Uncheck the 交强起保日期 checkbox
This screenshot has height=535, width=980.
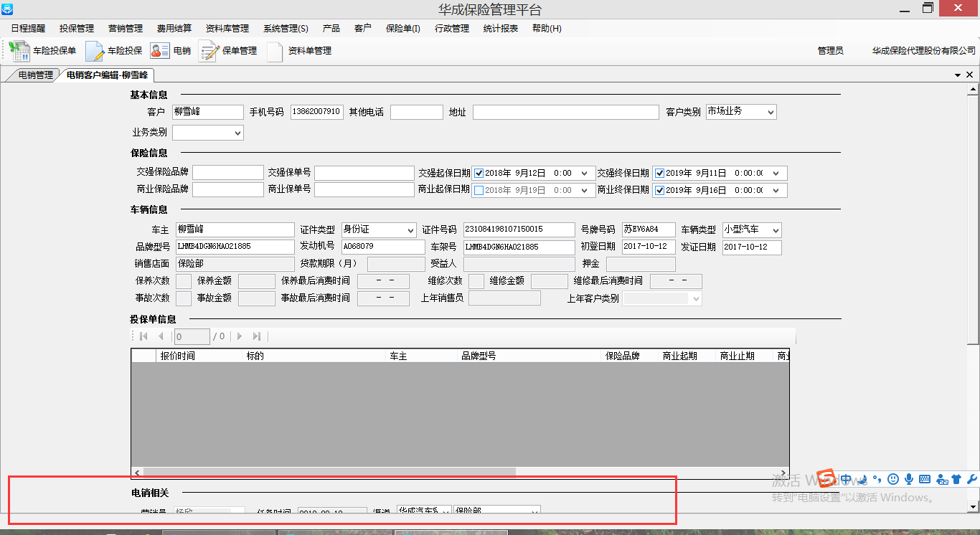coord(479,173)
